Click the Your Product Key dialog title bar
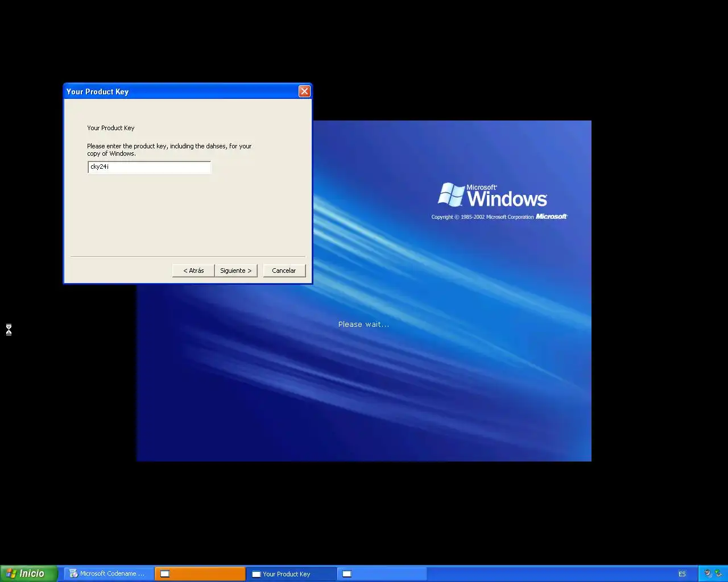728x582 pixels. pyautogui.click(x=182, y=92)
